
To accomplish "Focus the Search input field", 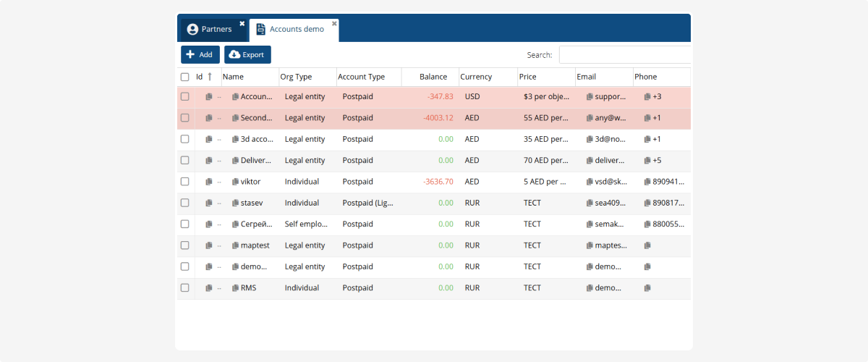I will tap(624, 55).
